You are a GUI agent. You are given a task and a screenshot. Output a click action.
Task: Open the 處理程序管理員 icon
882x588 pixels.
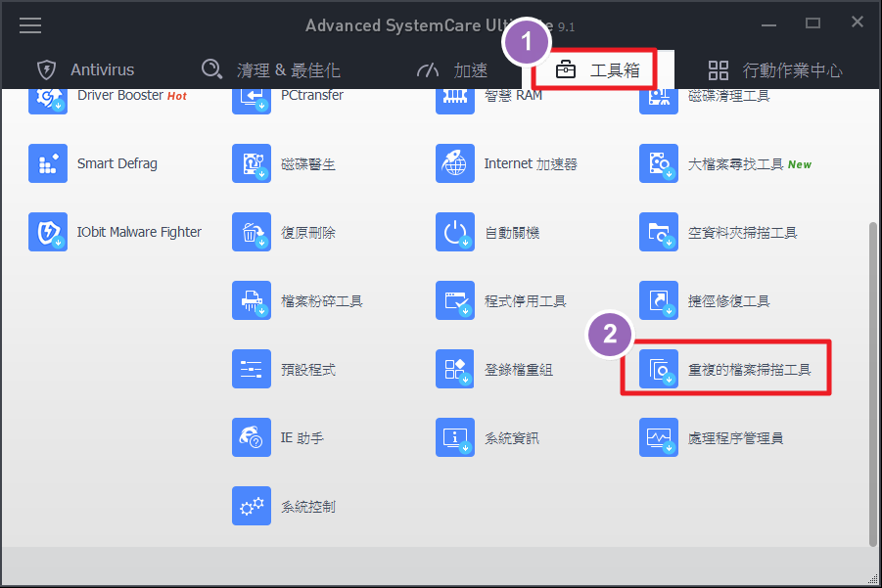(x=659, y=437)
